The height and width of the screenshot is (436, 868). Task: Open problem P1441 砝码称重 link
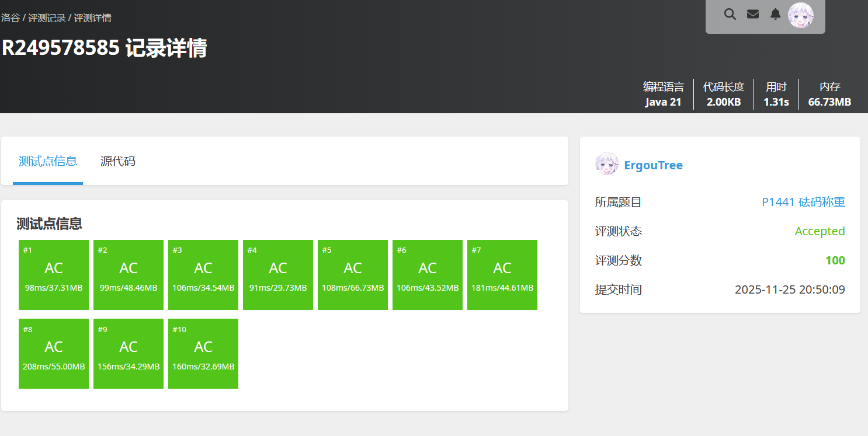point(803,203)
